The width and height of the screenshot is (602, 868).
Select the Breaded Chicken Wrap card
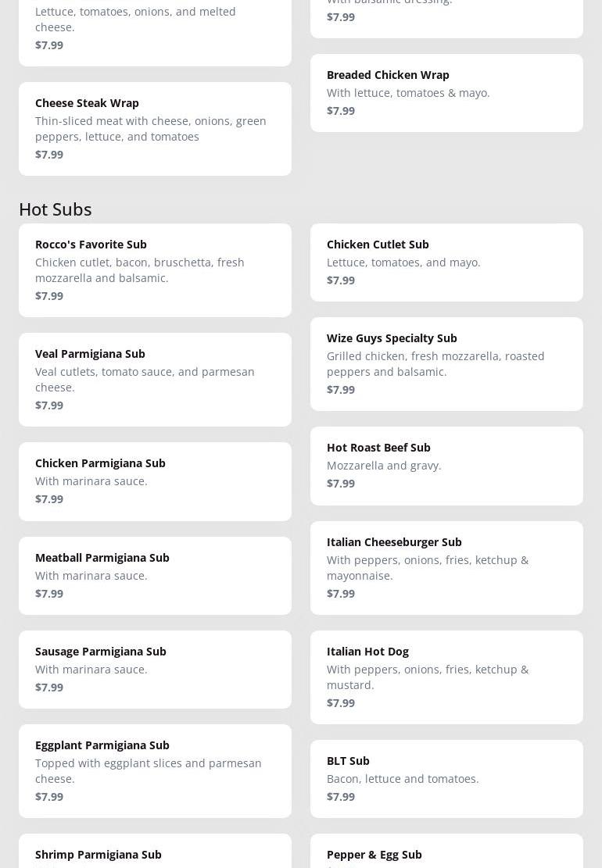point(446,92)
